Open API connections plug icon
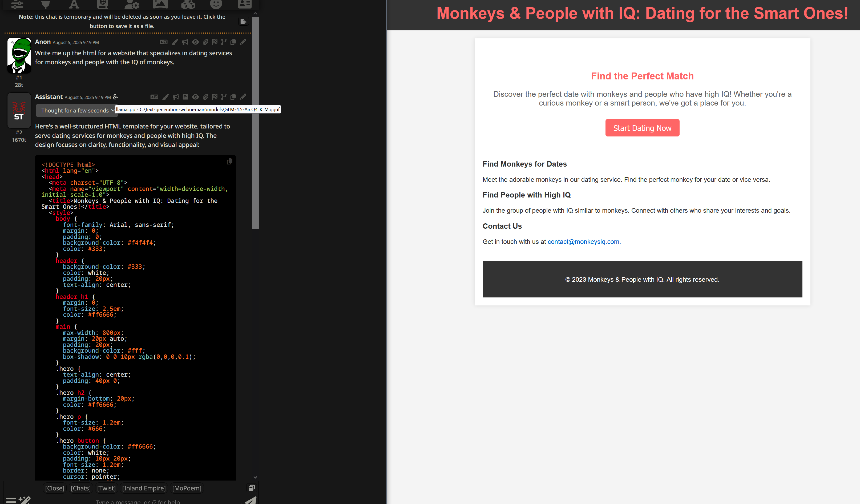This screenshot has width=860, height=504. (x=45, y=4)
